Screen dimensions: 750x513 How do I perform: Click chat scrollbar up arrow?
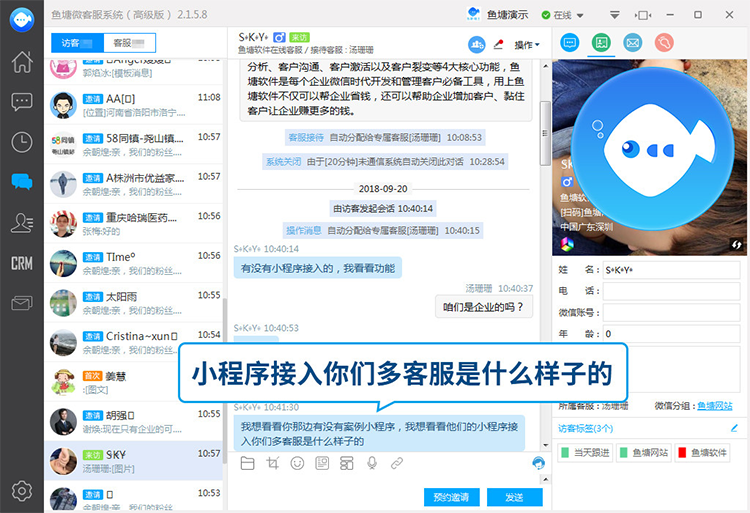(545, 66)
